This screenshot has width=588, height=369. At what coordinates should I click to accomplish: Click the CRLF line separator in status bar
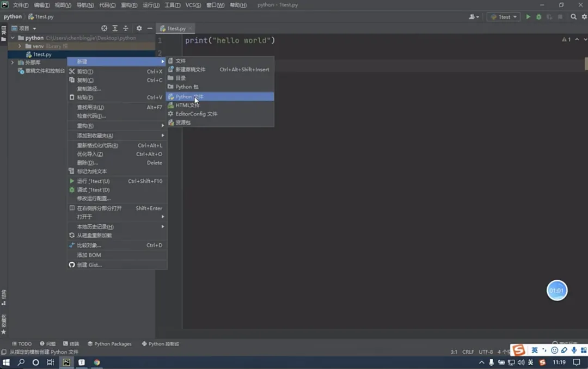[468, 352]
